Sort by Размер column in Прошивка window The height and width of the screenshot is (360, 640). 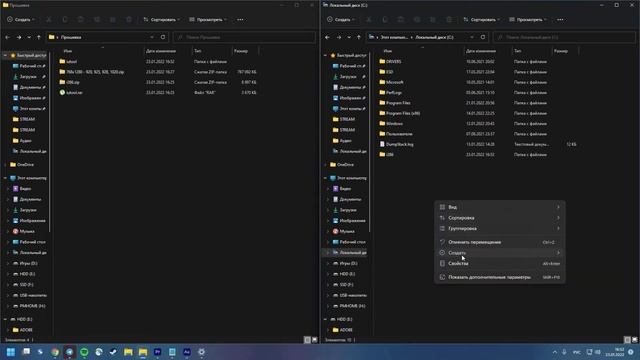[241, 51]
